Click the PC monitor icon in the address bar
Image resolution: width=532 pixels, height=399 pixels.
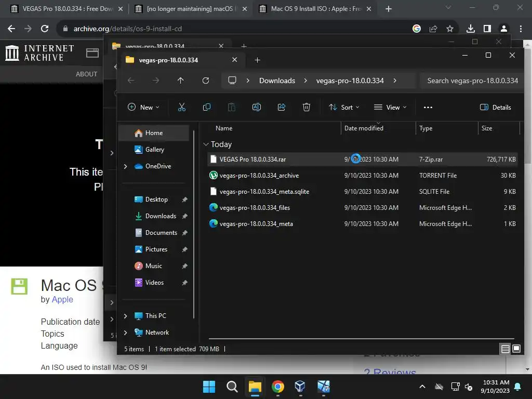232,81
